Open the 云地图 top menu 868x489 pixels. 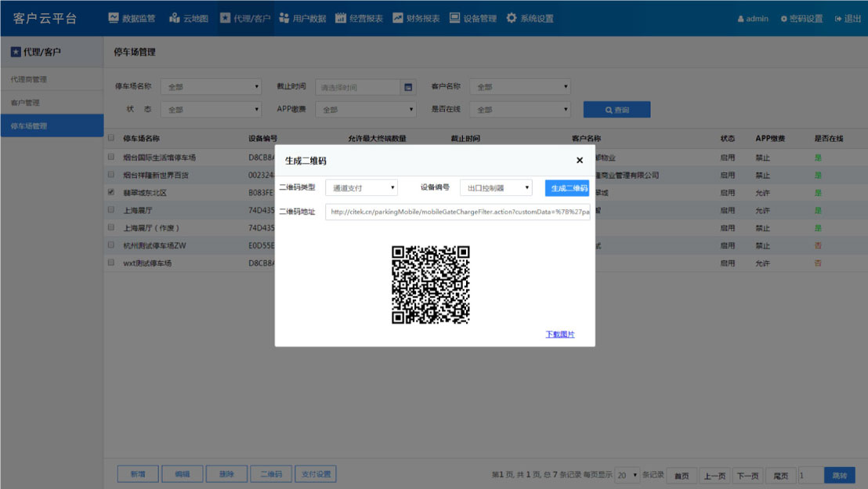click(x=189, y=18)
